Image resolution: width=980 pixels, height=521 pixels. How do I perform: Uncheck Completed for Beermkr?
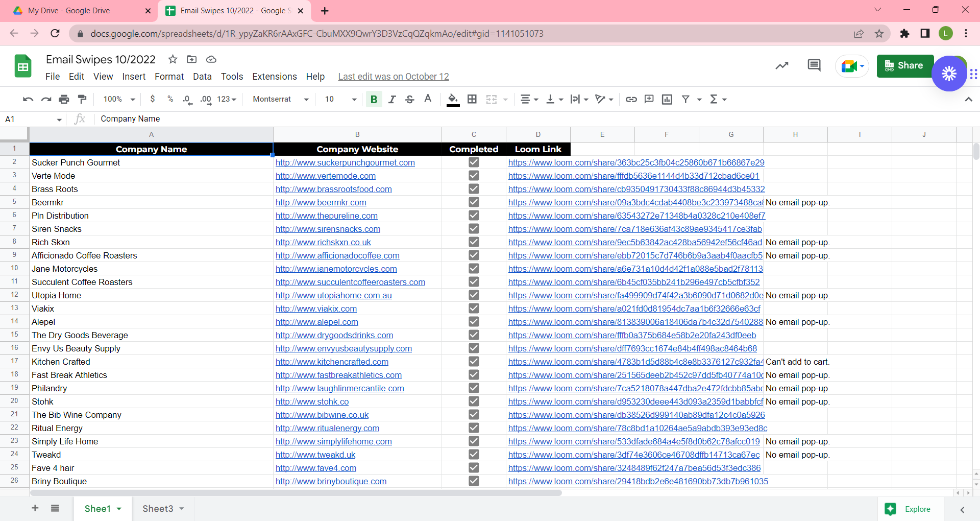pos(474,202)
